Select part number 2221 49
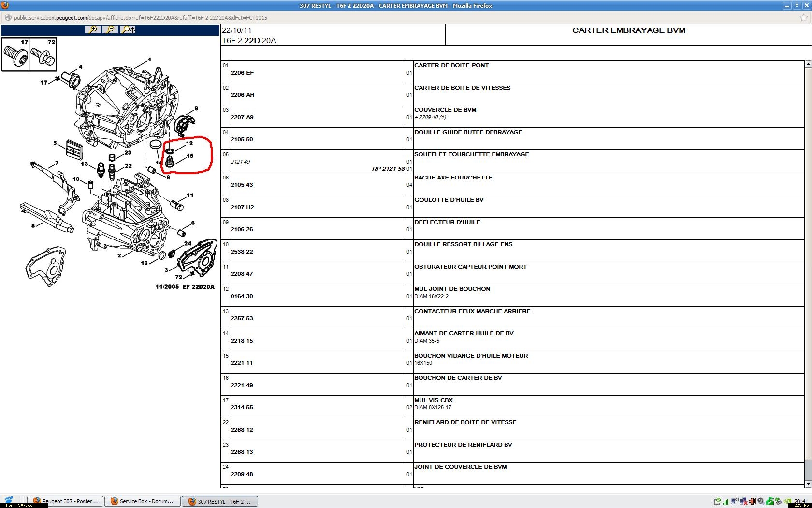Screen dimensions: 812x508 (x=242, y=385)
